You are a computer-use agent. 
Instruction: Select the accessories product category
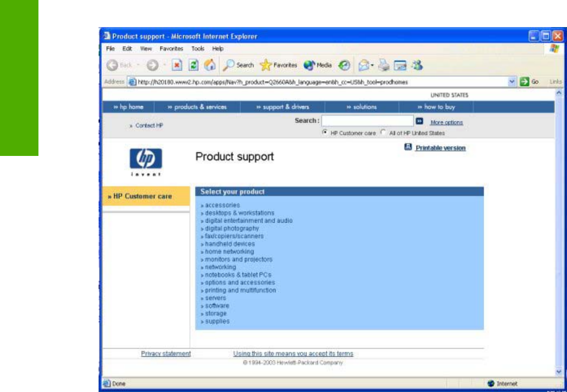[x=223, y=205]
